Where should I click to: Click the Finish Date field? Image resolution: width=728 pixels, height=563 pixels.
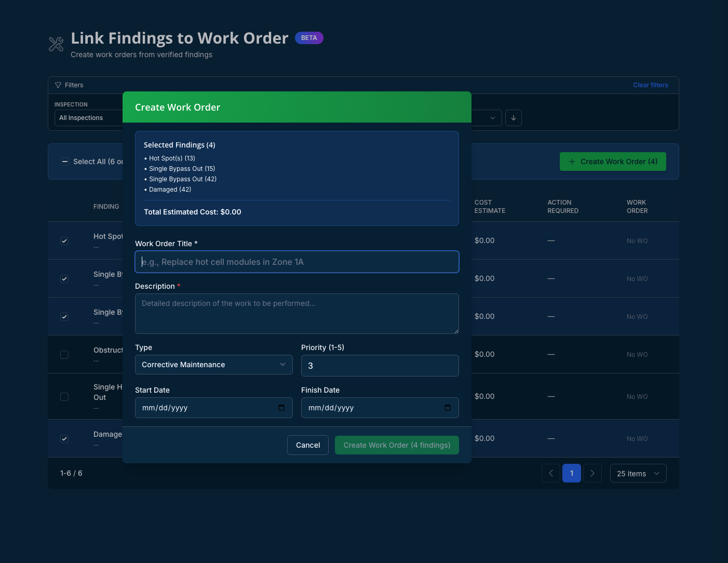[x=380, y=408]
